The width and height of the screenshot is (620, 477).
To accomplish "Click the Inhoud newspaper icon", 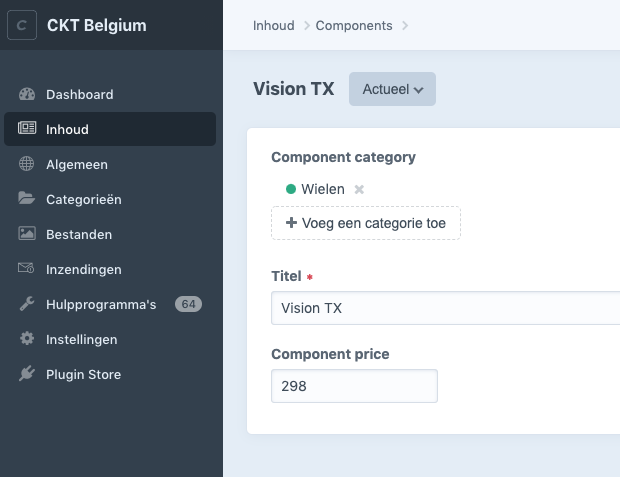I will (27, 129).
